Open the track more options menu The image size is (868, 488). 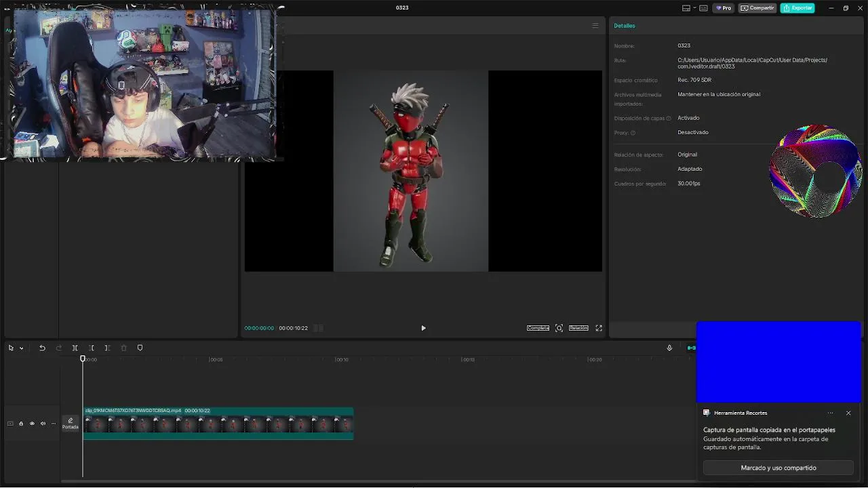(x=54, y=424)
